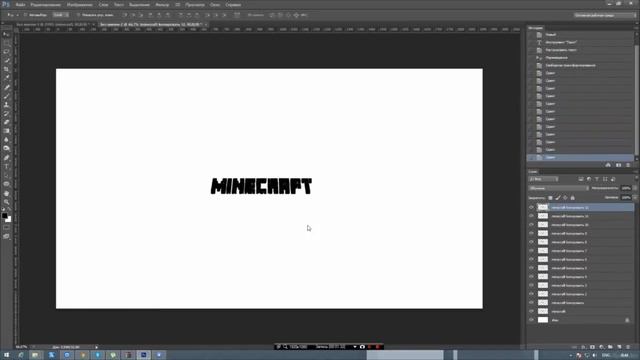Open workspace switcher dropdown

pos(605,15)
